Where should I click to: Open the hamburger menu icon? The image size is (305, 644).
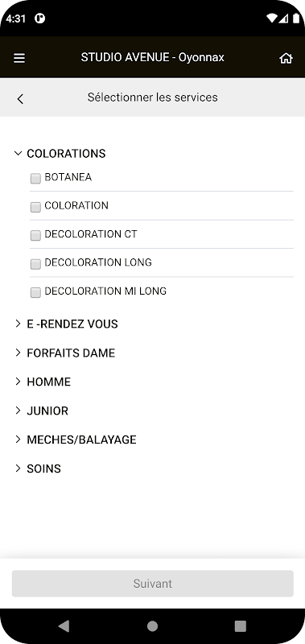[x=19, y=58]
